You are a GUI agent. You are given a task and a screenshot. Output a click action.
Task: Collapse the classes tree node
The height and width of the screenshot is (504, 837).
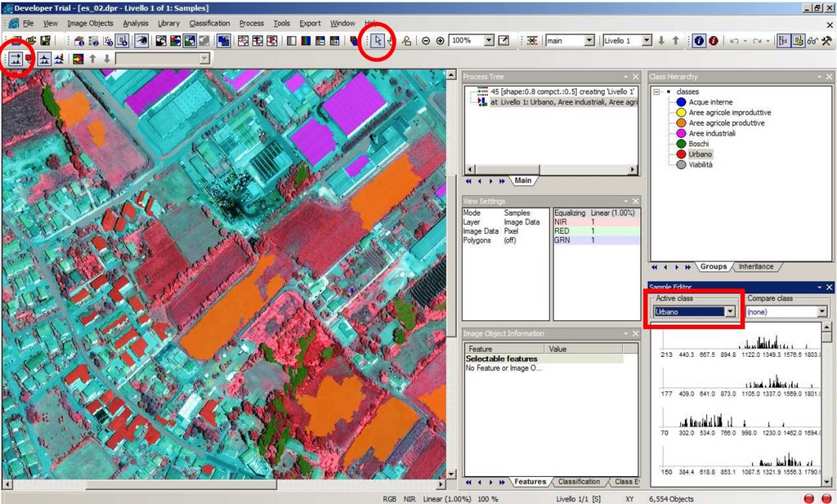[658, 91]
